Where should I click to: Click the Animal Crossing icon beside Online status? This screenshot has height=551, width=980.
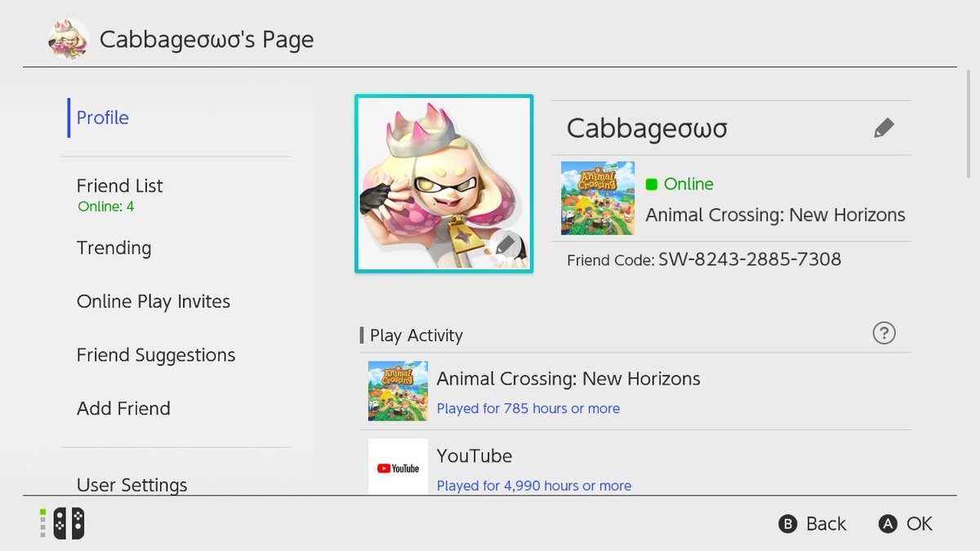click(598, 198)
